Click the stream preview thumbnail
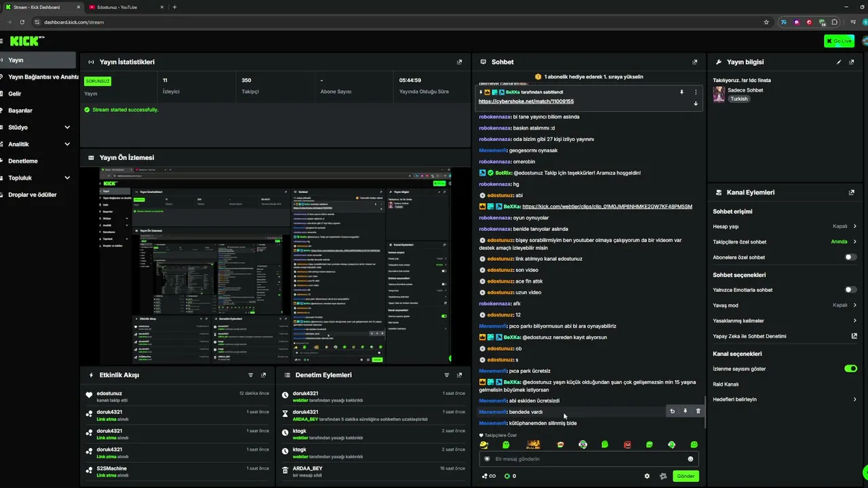 coord(275,266)
